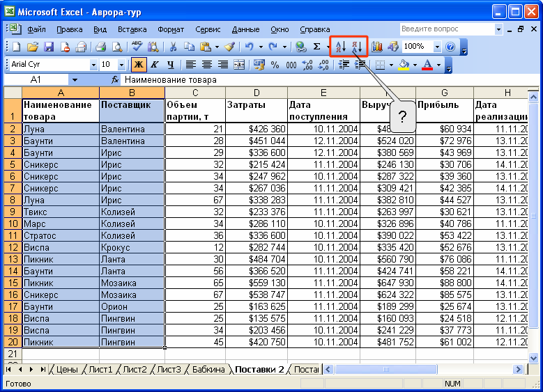Go to the first sheet tab arrow
Viewport: 543px width, 392px height.
[8, 370]
